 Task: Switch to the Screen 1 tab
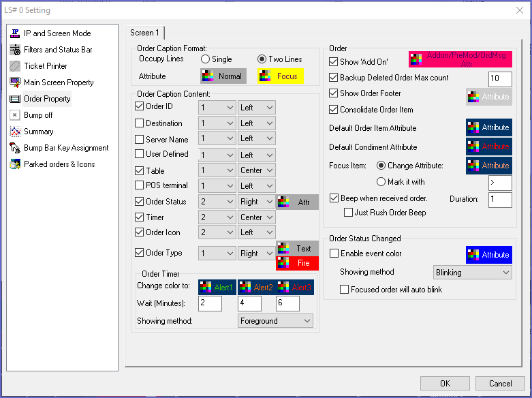coord(145,33)
